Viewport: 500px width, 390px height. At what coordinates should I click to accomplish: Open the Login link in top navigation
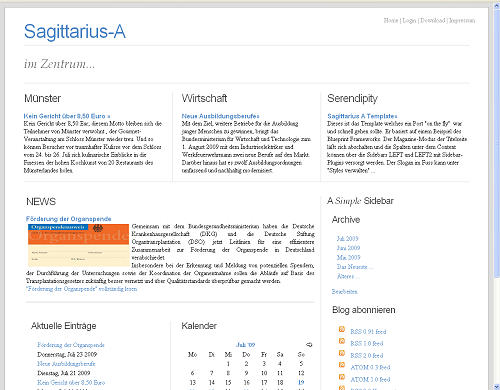[409, 20]
